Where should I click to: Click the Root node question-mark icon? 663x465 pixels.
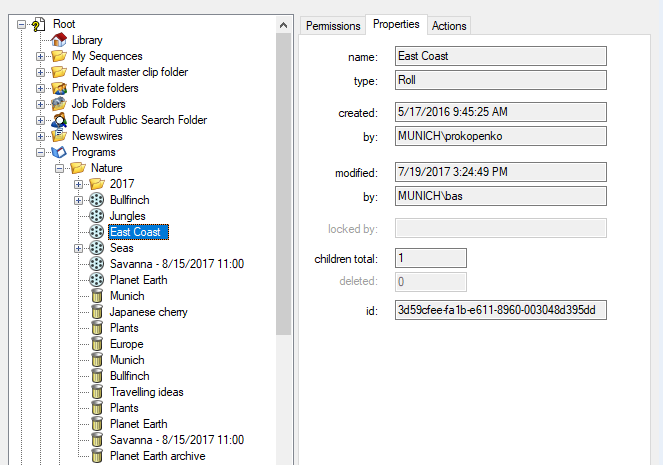pos(38,25)
